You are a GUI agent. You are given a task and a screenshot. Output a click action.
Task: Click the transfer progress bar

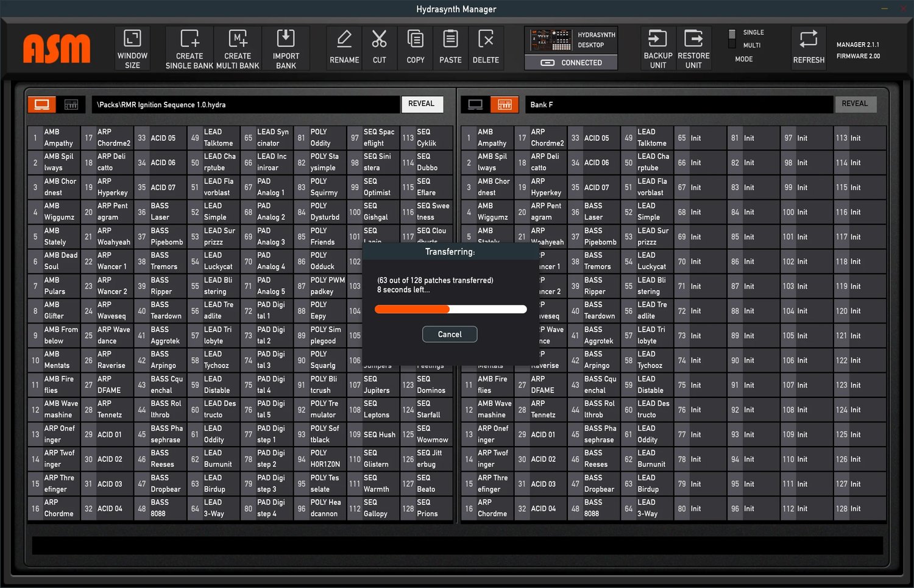click(x=451, y=309)
